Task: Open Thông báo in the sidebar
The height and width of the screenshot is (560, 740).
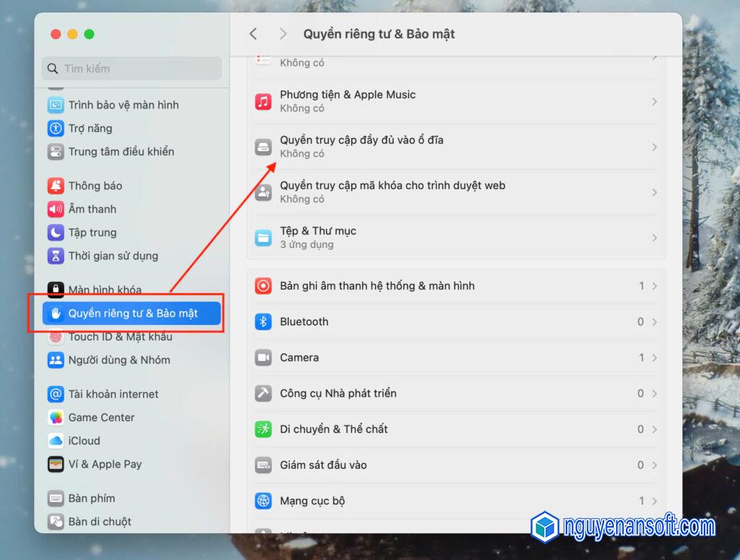Action: pos(95,186)
